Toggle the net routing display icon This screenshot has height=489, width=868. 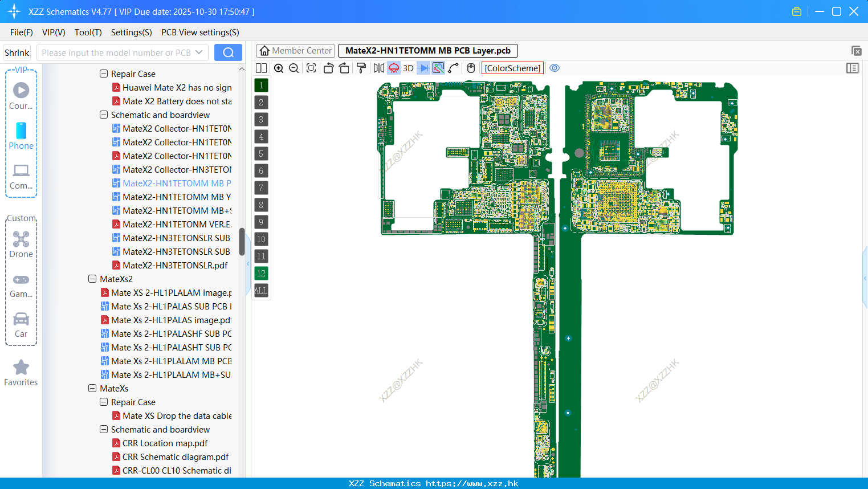(438, 68)
